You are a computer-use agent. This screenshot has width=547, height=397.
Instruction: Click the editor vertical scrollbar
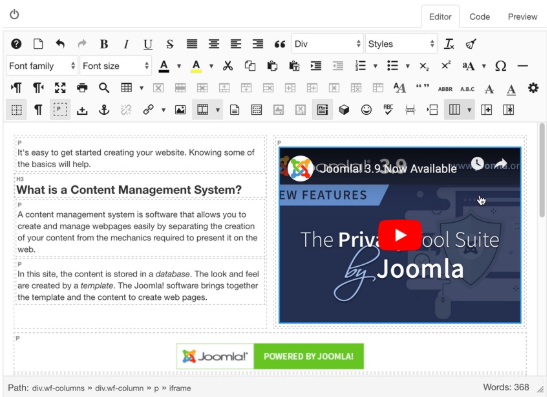click(x=541, y=170)
